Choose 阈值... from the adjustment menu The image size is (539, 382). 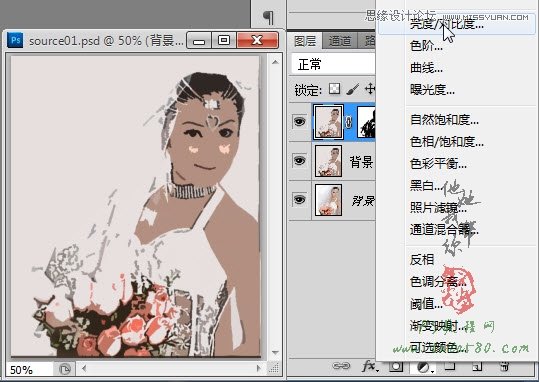[426, 304]
